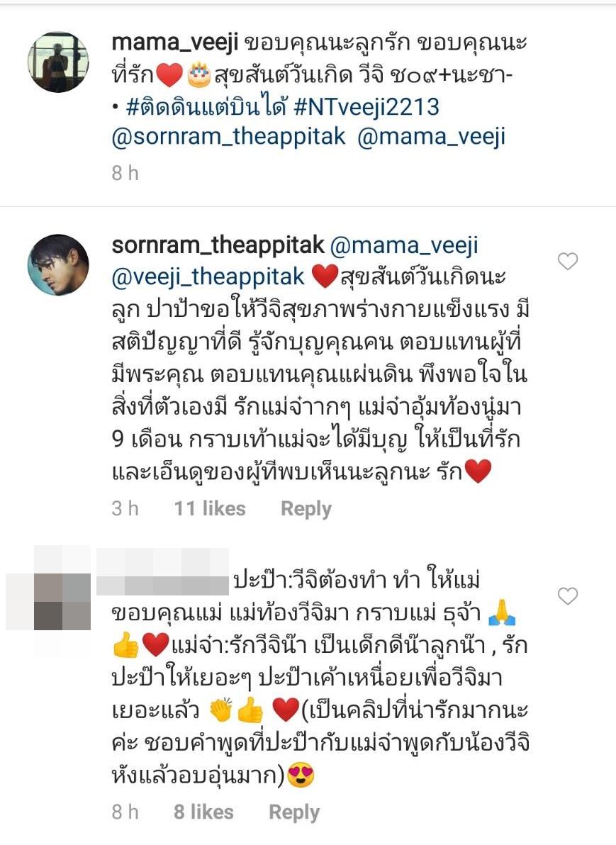
Task: Open mama_veeji username at top comment
Action: click(174, 43)
